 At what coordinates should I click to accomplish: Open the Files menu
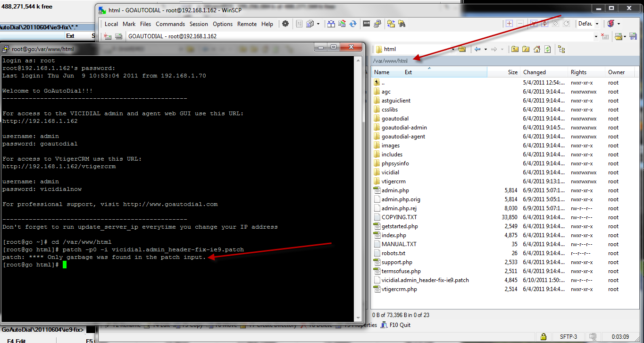pyautogui.click(x=146, y=24)
